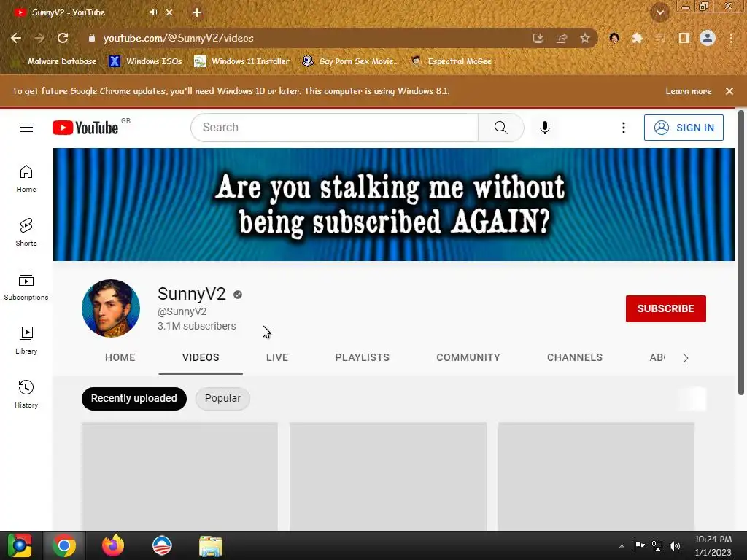Screen dimensions: 747x560
Task: Click the red SUBSCRIBE button
Action: coord(665,308)
